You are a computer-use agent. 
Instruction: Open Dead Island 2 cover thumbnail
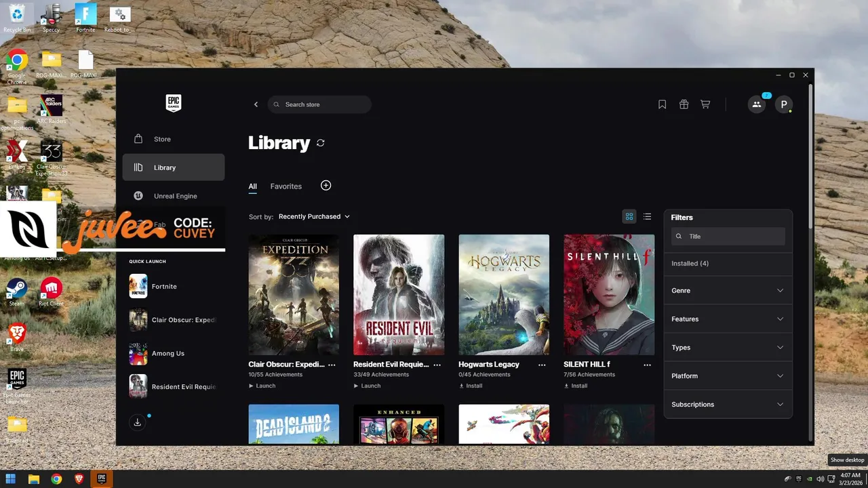pos(294,424)
